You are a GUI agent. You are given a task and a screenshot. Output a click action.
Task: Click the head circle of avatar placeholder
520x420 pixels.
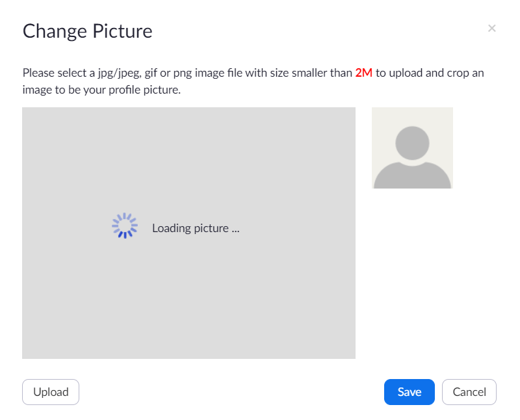[x=412, y=142]
